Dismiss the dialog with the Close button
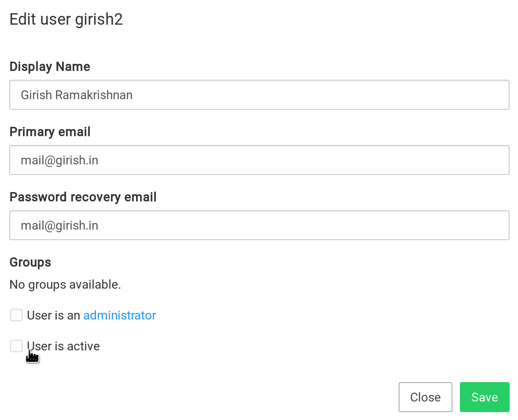The image size is (518, 420). pyautogui.click(x=425, y=397)
